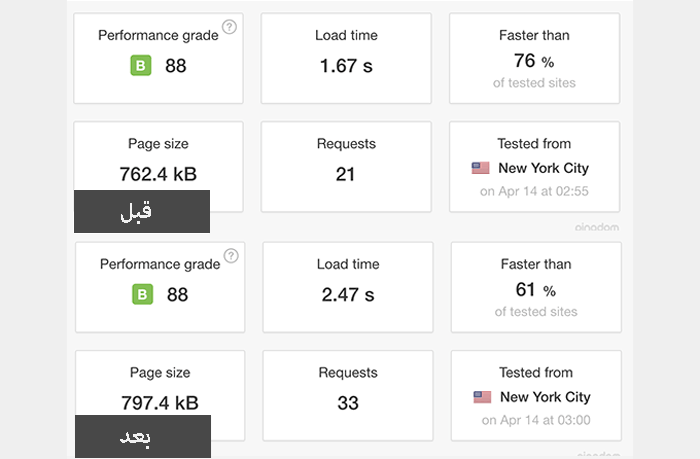Click the قبل (before) label banner
700x459 pixels.
[x=142, y=211]
